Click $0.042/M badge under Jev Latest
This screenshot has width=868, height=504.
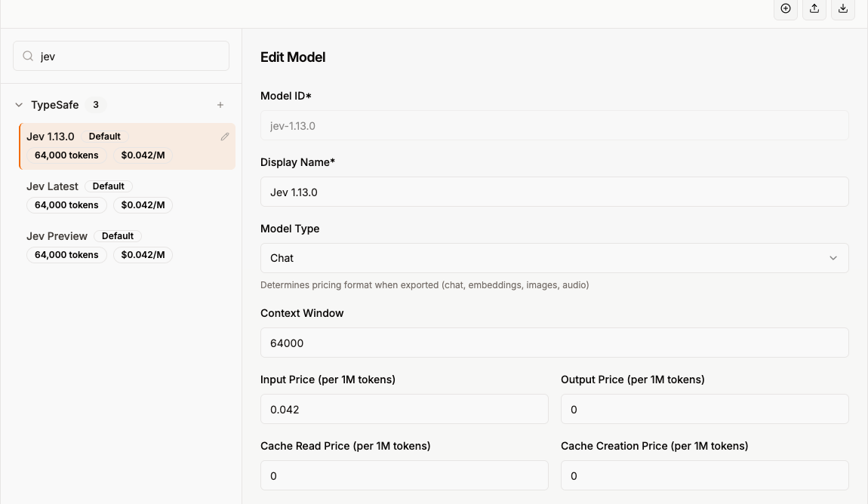(143, 205)
